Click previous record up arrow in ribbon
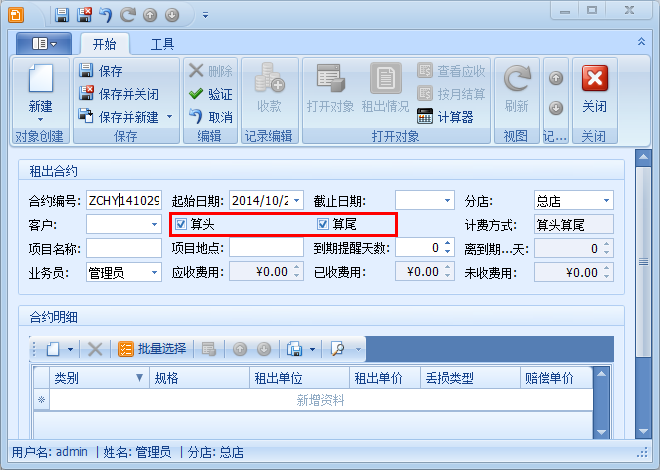660x470 pixels. (x=556, y=78)
